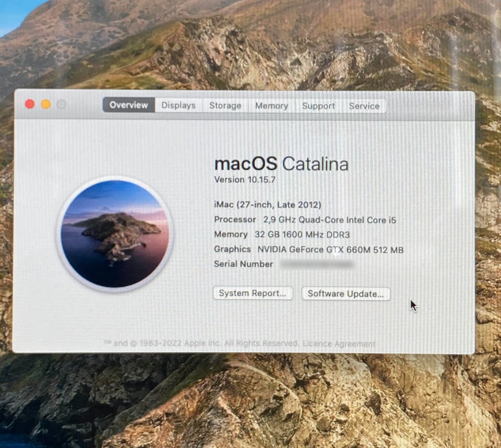Click the Version 10.15.7 text
The image size is (501, 448).
click(x=245, y=180)
